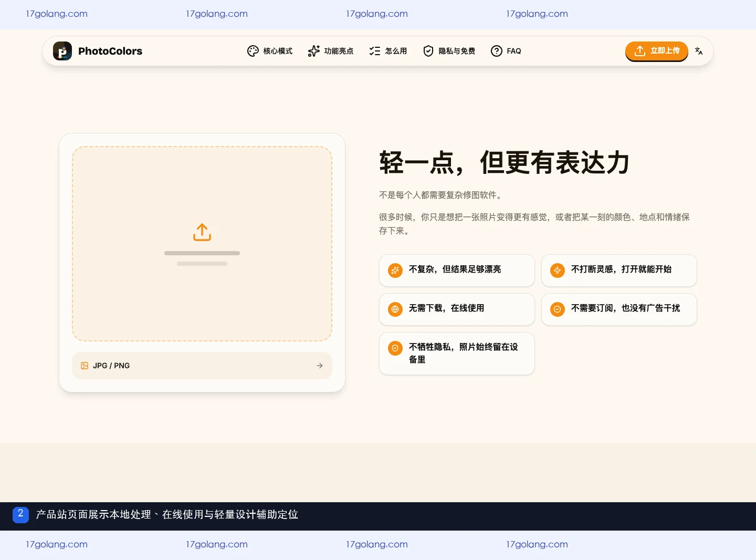Screen dimensions: 756x560
Task: Select the 不打断灵感，打开就能开始 card
Action: (x=619, y=271)
